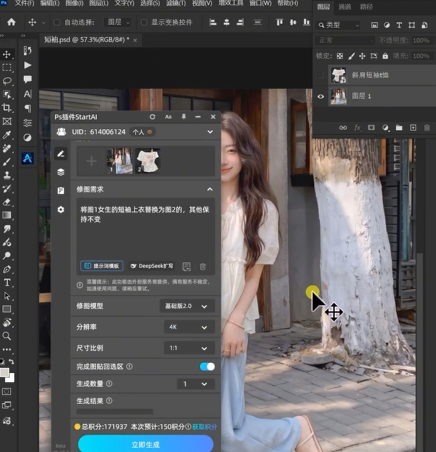436x452 pixels.
Task: Open the 尺寸比例 1:1 dropdown
Action: [x=189, y=348]
